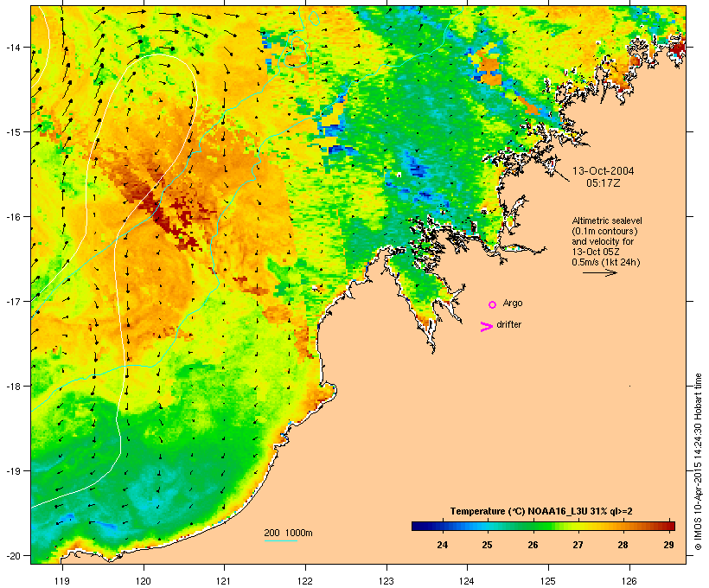Click the longitude axis label 123
Viewport: 709px width, 588px height.
[386, 581]
